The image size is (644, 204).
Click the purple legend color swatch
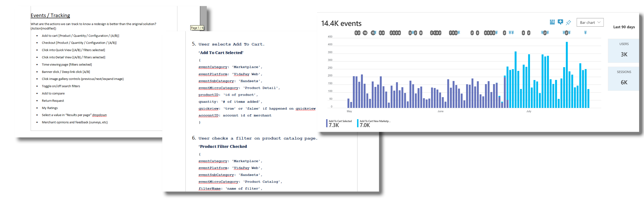point(327,123)
